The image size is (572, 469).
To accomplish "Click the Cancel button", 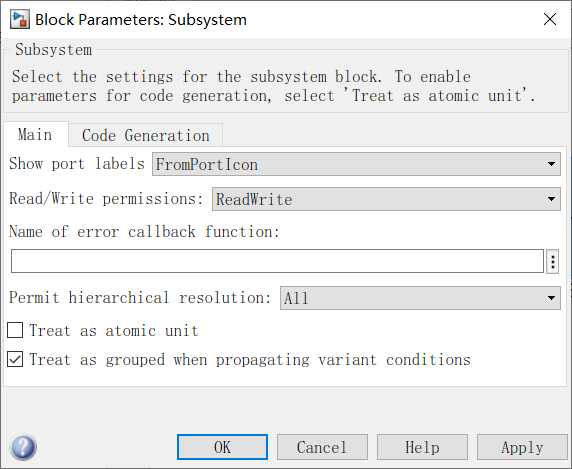I will [322, 447].
